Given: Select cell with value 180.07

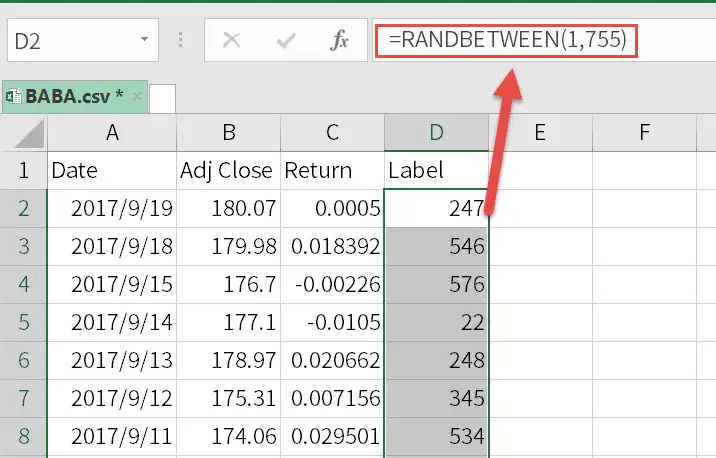Looking at the screenshot, I should [228, 208].
